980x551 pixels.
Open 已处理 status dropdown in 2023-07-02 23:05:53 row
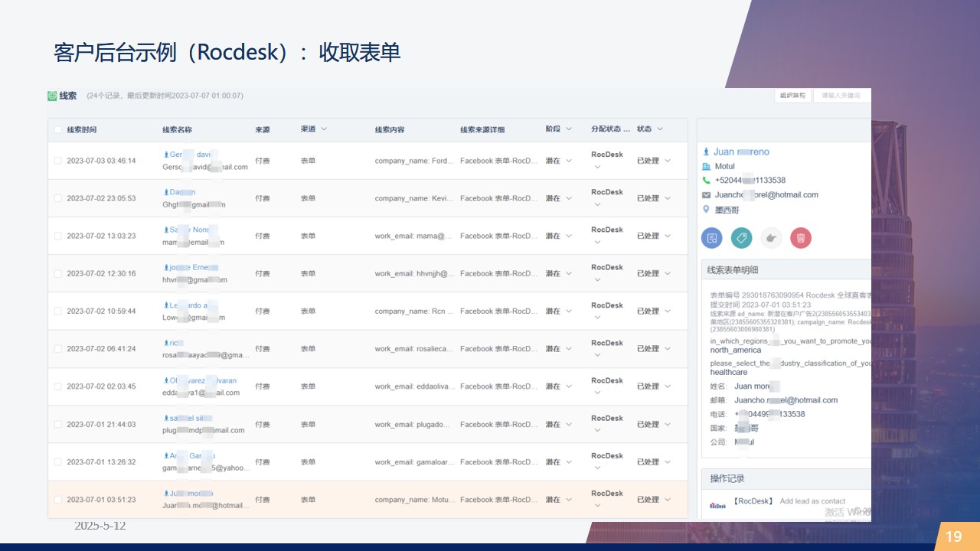coord(667,198)
